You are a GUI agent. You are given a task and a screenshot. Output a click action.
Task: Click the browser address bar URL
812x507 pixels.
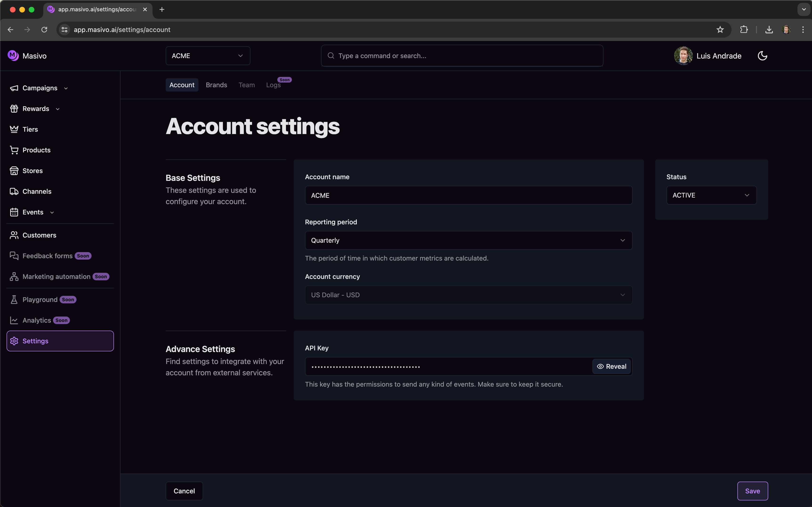coord(122,29)
